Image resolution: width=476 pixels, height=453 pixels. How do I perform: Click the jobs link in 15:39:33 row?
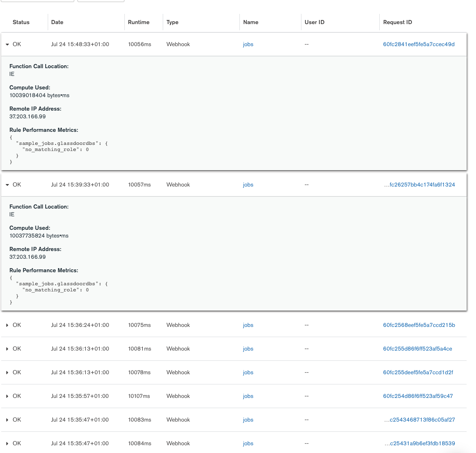(x=248, y=185)
